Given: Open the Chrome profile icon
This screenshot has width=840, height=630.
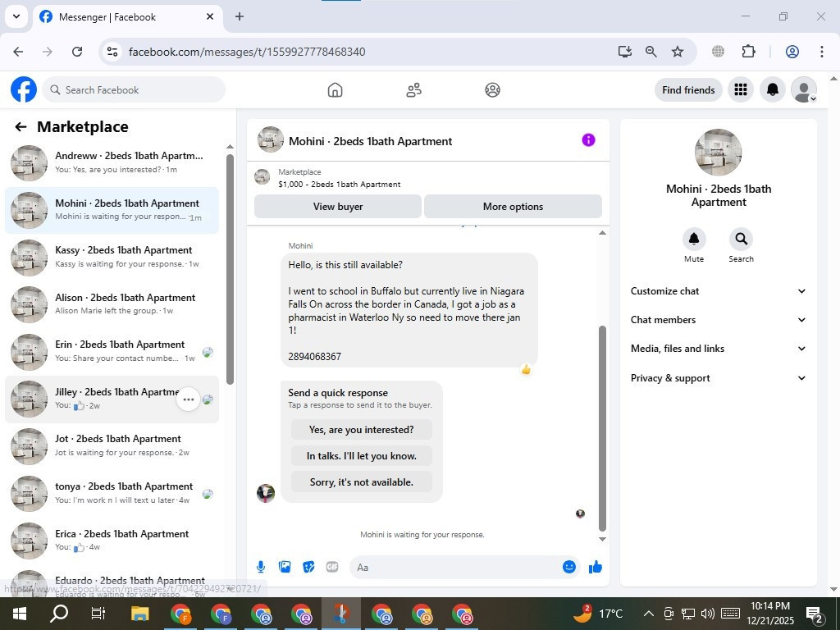Looking at the screenshot, I should [x=792, y=52].
